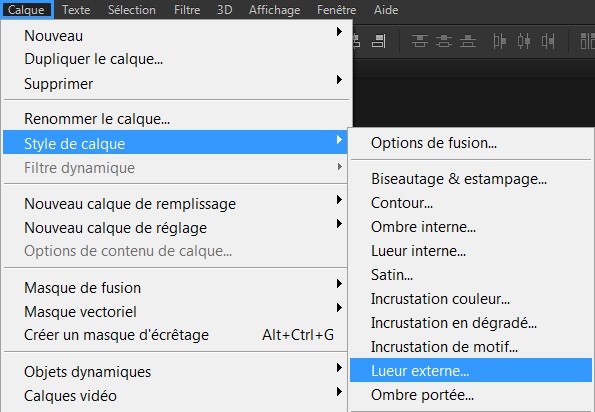Click the arrow beside Masque vectoriel
The image size is (595, 412).
point(339,308)
